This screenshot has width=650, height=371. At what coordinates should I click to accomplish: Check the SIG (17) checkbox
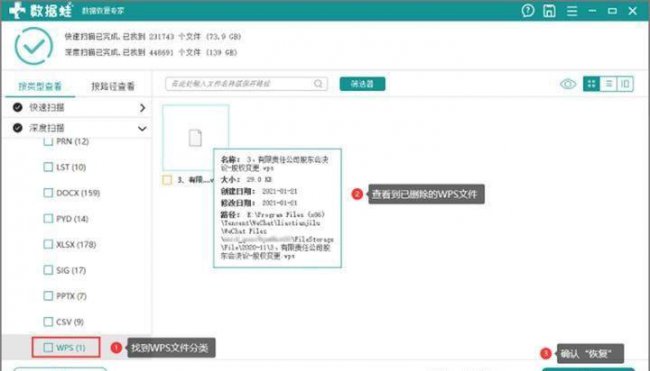pos(48,270)
